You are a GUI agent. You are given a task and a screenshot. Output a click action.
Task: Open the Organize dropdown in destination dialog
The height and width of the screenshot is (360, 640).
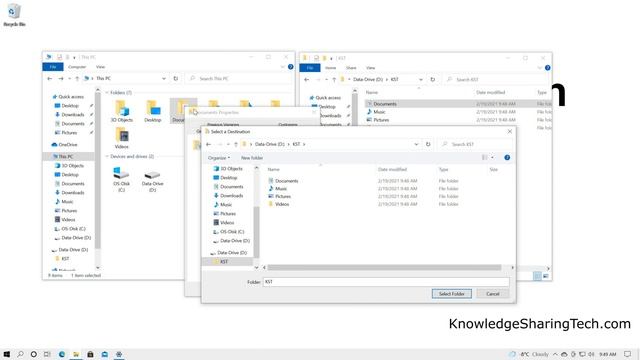[219, 158]
